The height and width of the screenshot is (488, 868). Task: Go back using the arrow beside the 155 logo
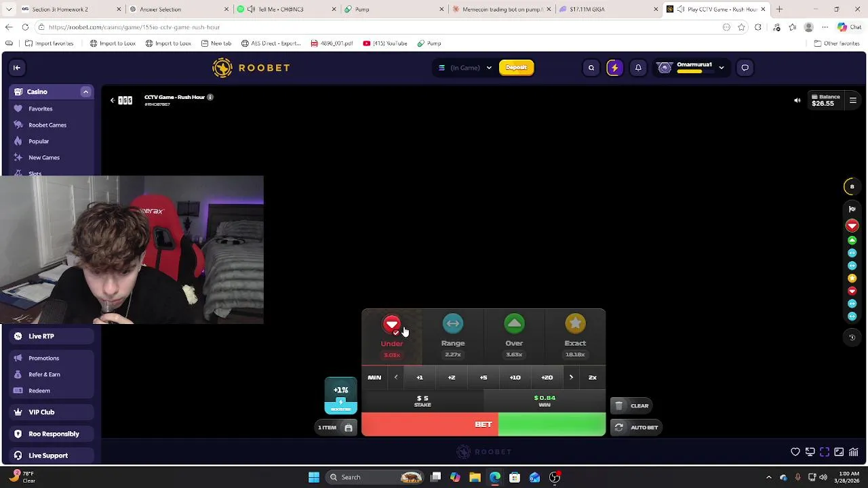click(x=113, y=100)
